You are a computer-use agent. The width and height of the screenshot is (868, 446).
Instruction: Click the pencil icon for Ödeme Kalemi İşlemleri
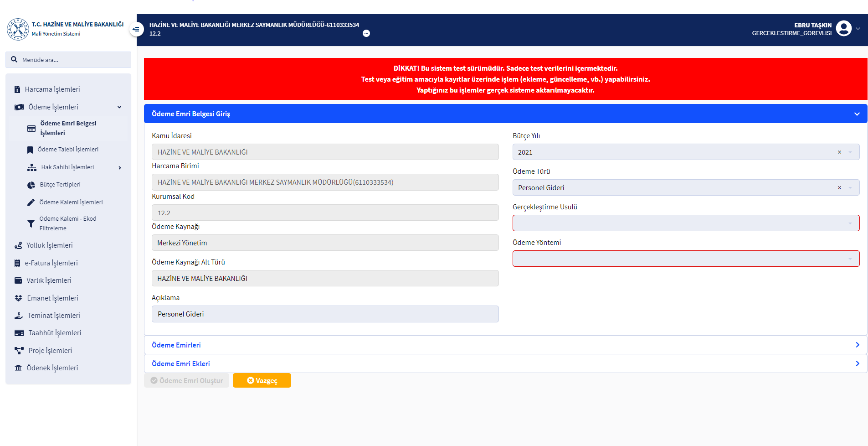click(x=31, y=202)
